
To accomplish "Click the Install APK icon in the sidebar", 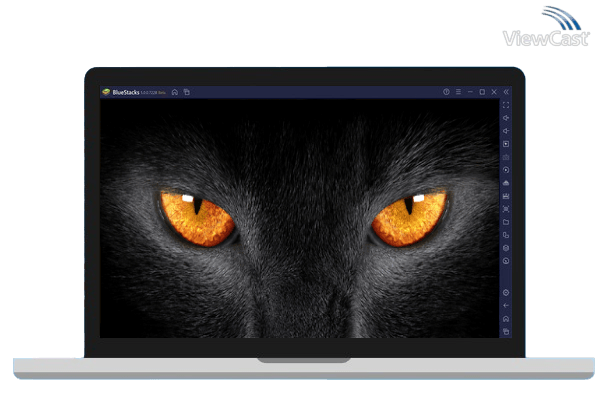I will [x=506, y=183].
